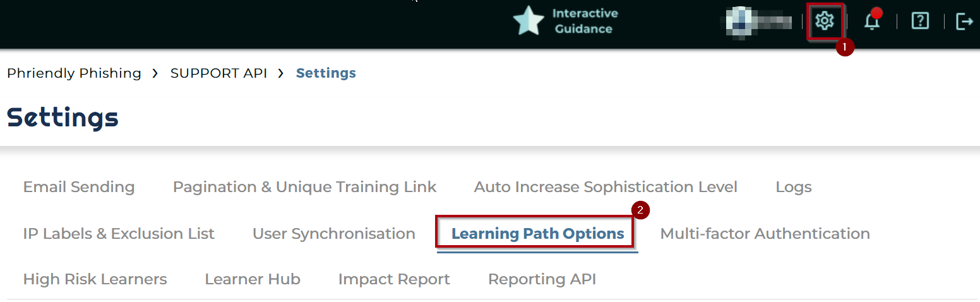Click the Interactive Guidance star icon
980x302 pixels.
[529, 20]
